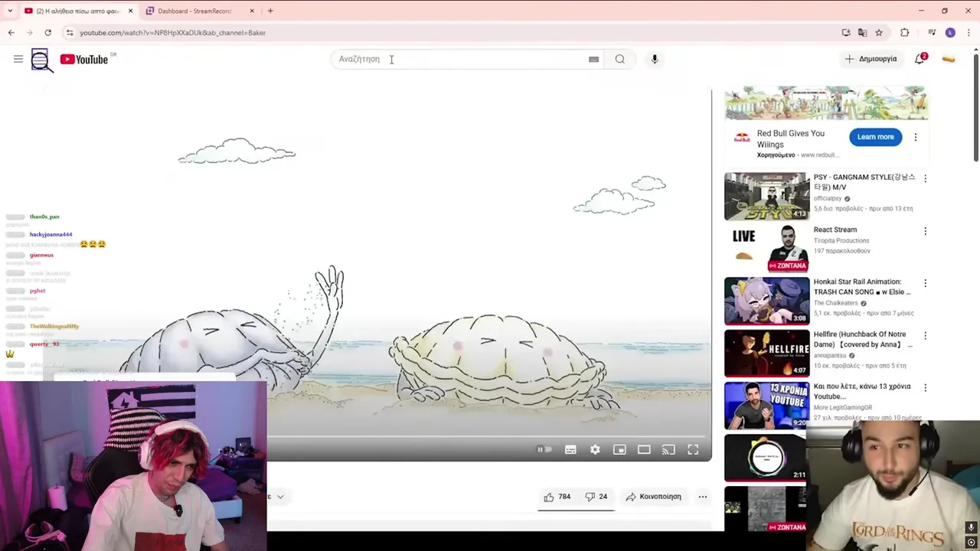Switch to theater mode

pos(644,450)
